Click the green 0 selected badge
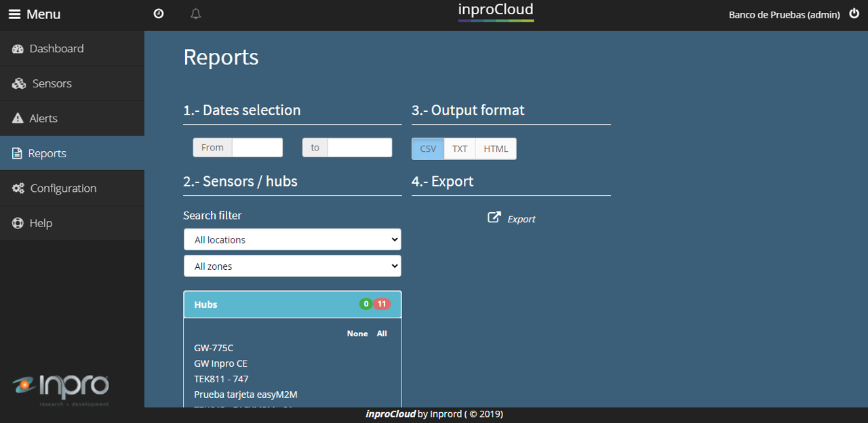 click(x=366, y=304)
